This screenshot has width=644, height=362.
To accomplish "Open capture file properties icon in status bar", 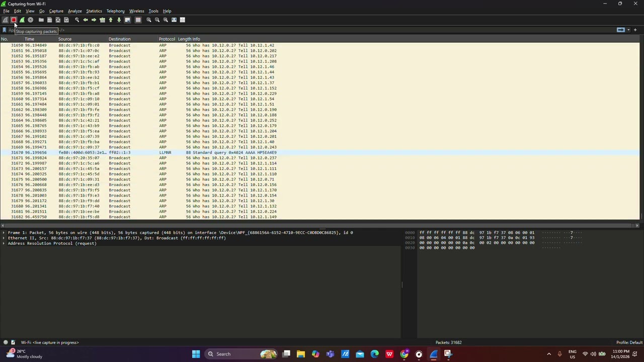I will (13, 342).
